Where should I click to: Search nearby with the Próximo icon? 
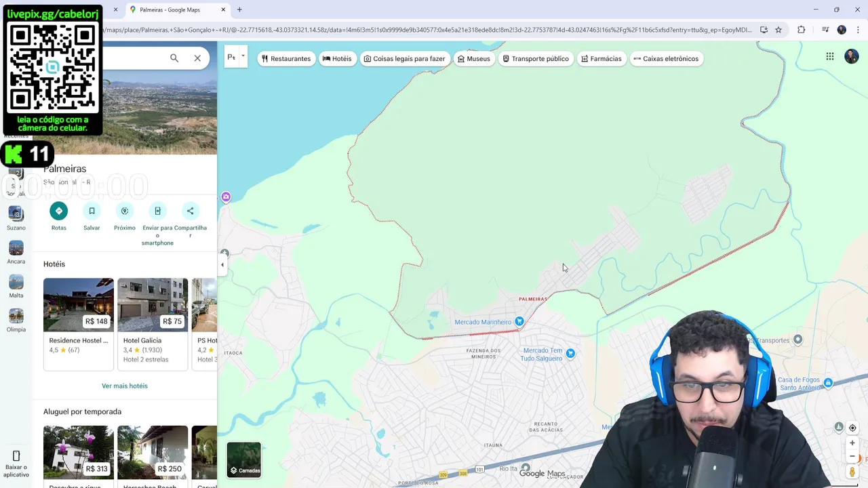point(125,211)
